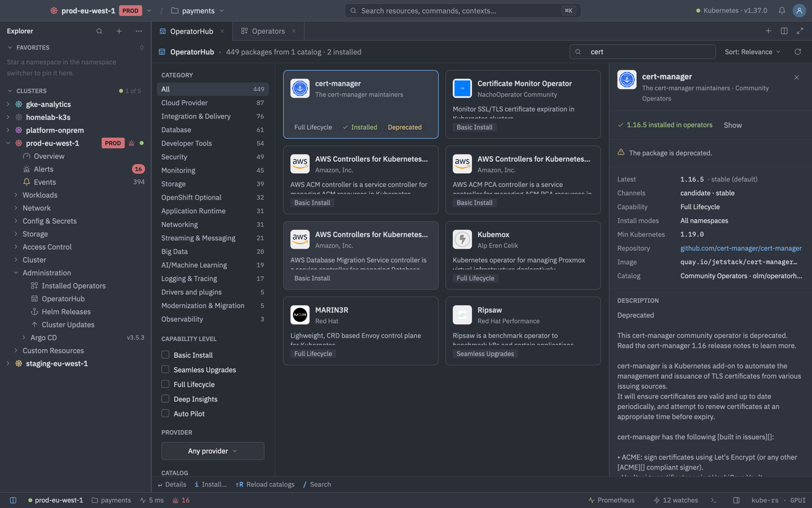Click the Install action in bottom bar
812x508 pixels.
210,484
